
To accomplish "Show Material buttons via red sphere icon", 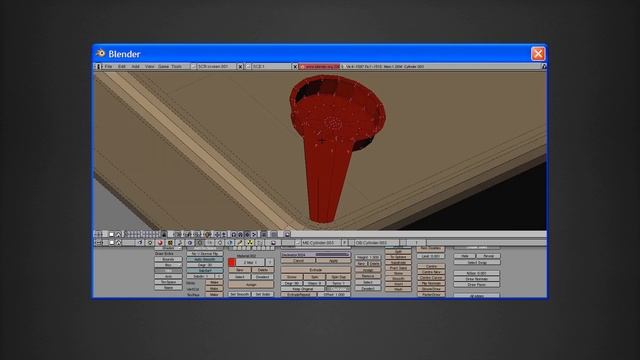I will pyautogui.click(x=160, y=242).
